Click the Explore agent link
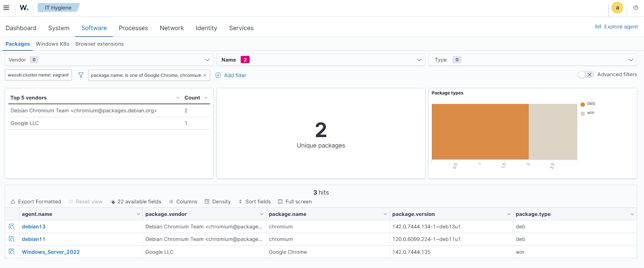644x268 pixels. [621, 27]
